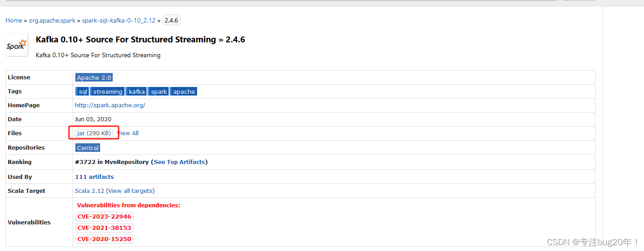Click the description under the title

tap(98, 55)
